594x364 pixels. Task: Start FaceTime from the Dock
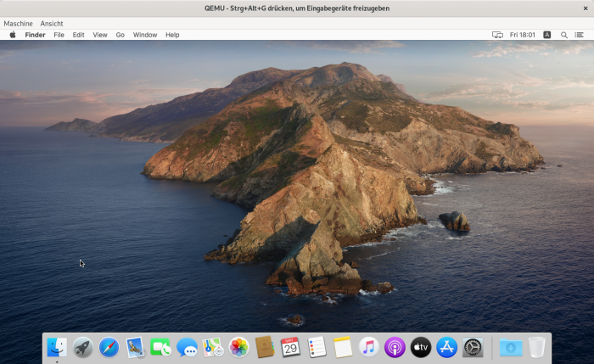(x=160, y=347)
